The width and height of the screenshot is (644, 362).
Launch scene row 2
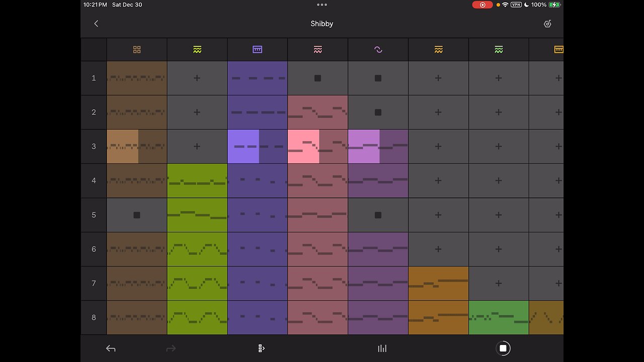(94, 112)
